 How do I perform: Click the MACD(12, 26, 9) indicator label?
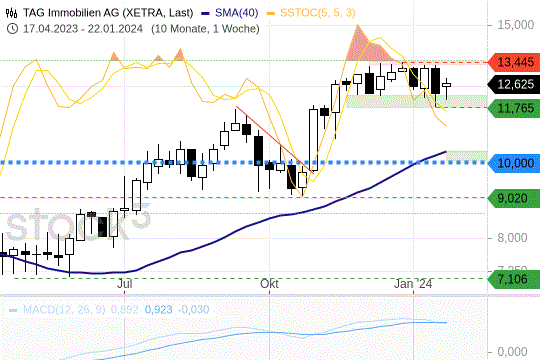click(64, 310)
